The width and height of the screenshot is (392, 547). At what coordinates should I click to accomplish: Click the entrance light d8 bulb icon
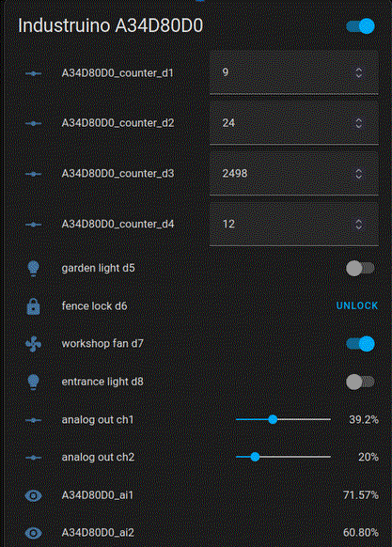[x=33, y=382]
